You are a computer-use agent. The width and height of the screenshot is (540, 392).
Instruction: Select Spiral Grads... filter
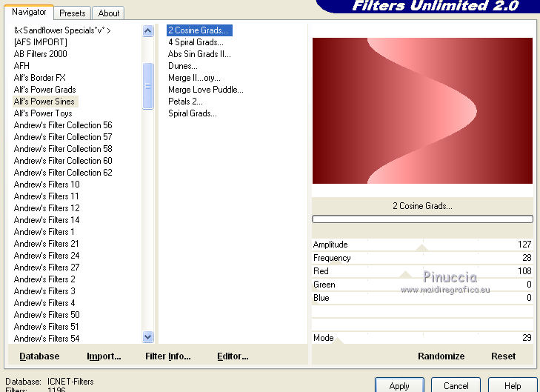click(193, 113)
